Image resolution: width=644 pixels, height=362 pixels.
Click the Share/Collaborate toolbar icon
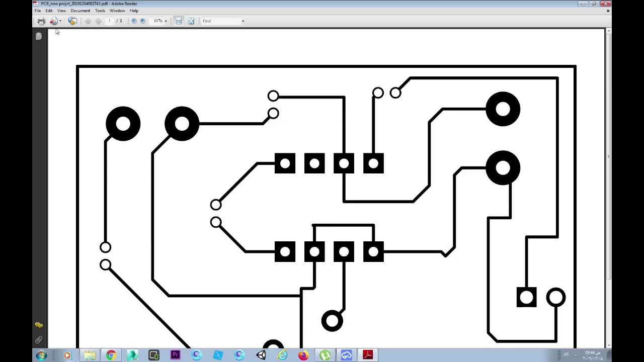click(x=53, y=21)
